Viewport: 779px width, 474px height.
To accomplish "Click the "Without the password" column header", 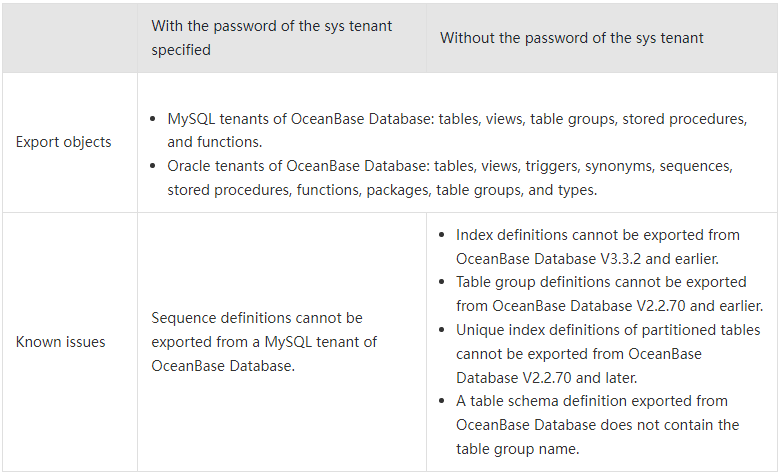I will (571, 38).
